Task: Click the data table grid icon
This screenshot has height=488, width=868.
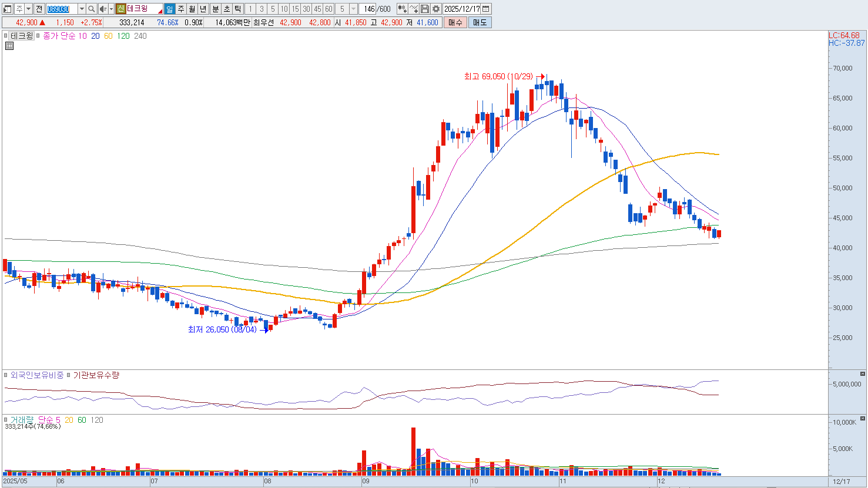Action: (x=9, y=46)
